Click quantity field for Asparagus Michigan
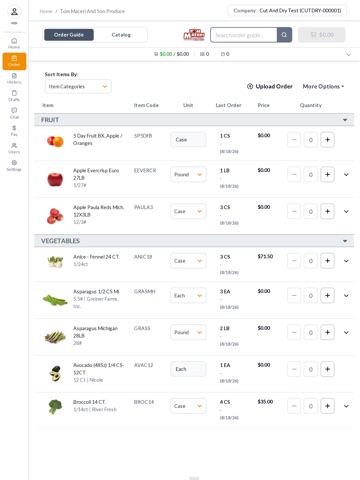Viewport: 360px width, 480px height. tap(311, 332)
